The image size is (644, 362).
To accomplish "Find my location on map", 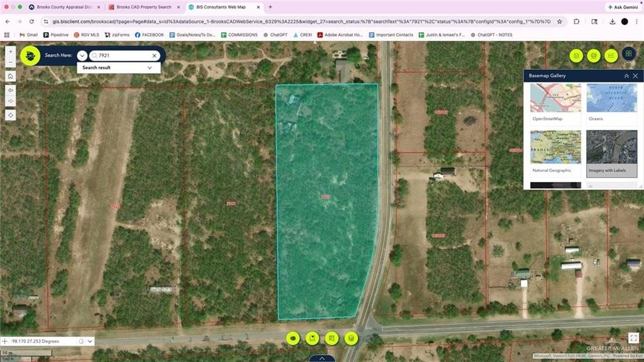I will click(x=10, y=115).
